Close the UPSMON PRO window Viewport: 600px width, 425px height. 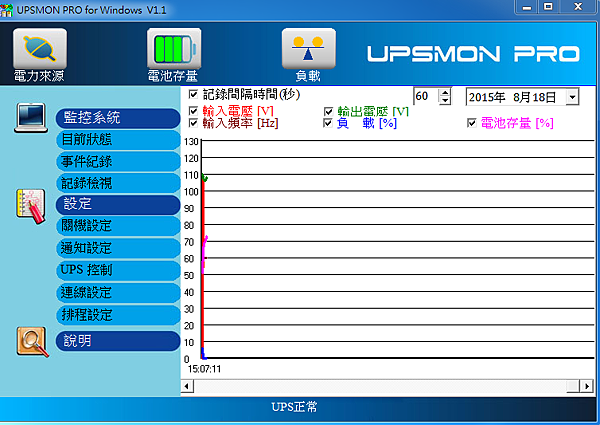(578, 7)
